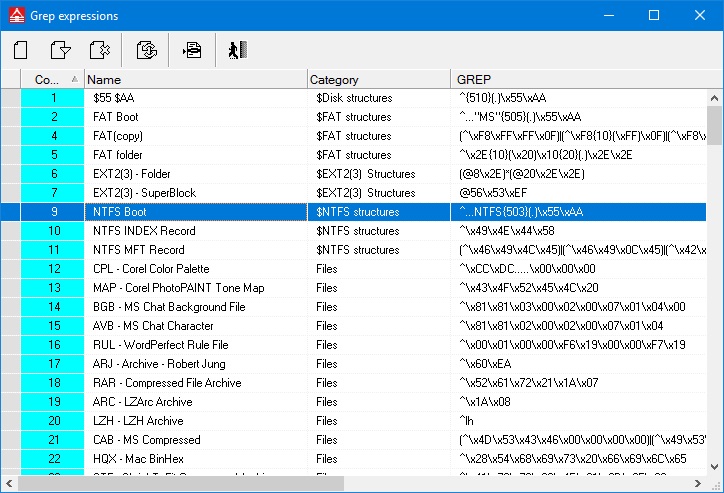The image size is (724, 493).
Task: Click the edit expression icon
Action: pyautogui.click(x=61, y=49)
